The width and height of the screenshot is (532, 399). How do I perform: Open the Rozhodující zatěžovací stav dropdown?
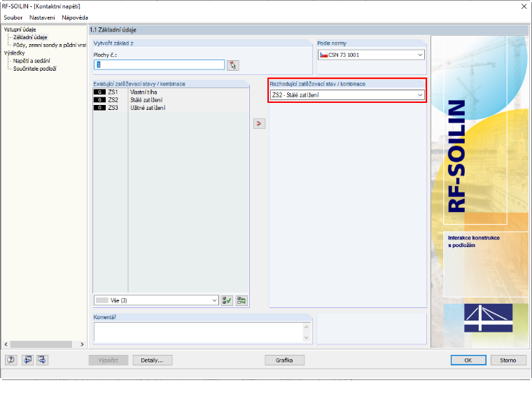point(347,95)
